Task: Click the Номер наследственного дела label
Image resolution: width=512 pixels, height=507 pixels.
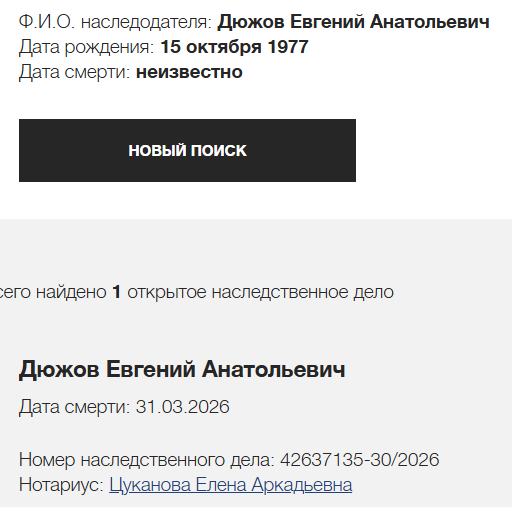Action: coord(147,460)
